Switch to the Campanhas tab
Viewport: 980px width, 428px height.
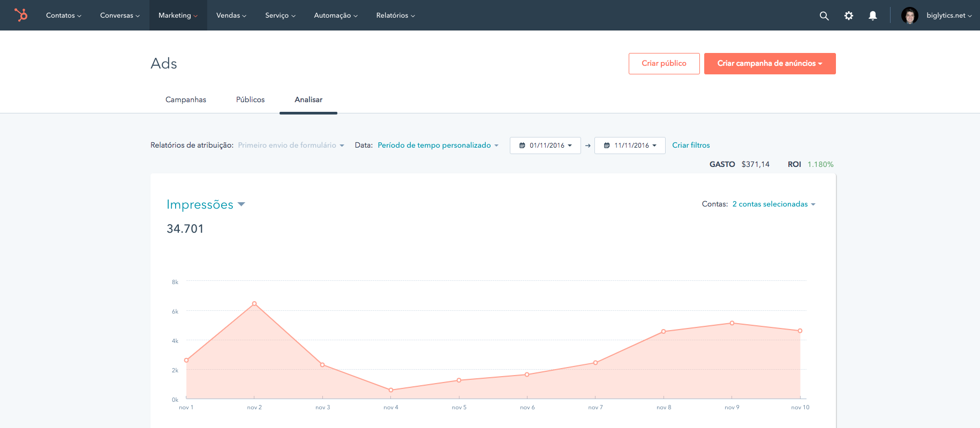coord(186,100)
